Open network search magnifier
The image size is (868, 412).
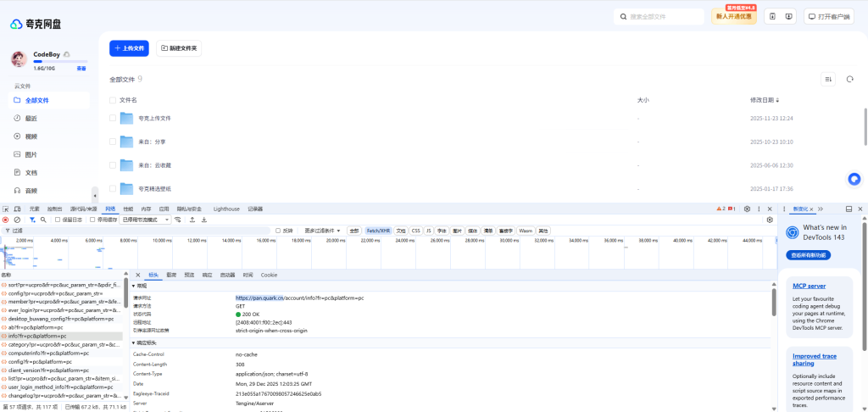point(43,220)
